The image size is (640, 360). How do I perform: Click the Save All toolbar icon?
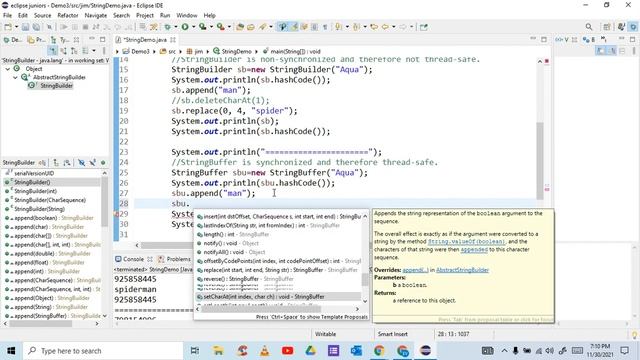(x=36, y=27)
